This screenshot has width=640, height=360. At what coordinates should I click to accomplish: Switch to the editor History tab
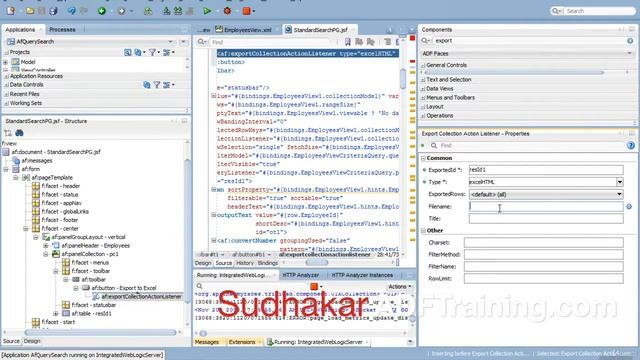244,263
